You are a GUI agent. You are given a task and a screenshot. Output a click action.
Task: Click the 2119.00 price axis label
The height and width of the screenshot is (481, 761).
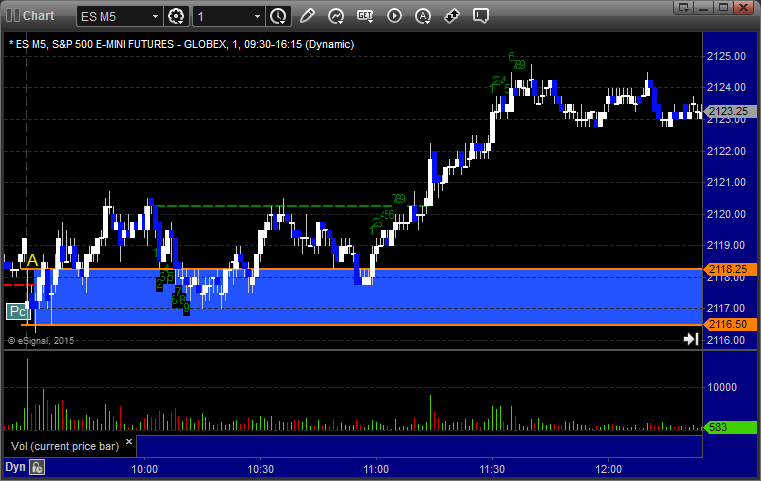pyautogui.click(x=726, y=245)
